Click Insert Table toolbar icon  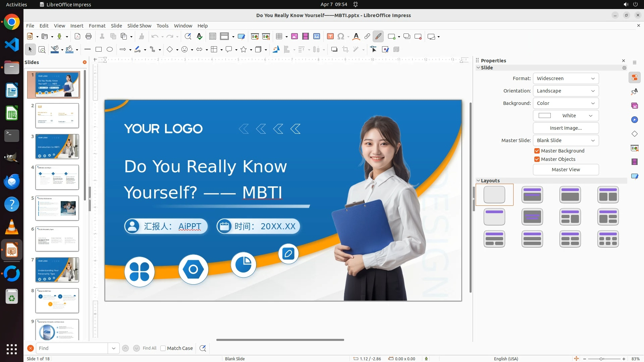coord(279,37)
